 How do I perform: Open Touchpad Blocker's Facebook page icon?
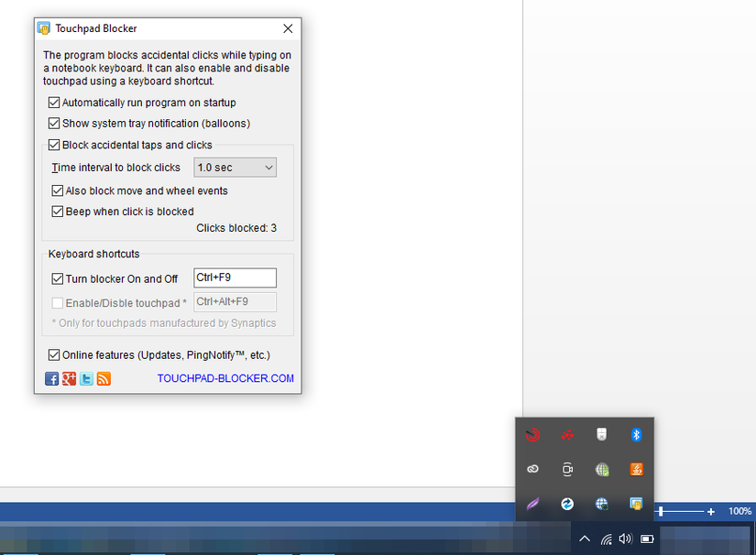[x=51, y=378]
